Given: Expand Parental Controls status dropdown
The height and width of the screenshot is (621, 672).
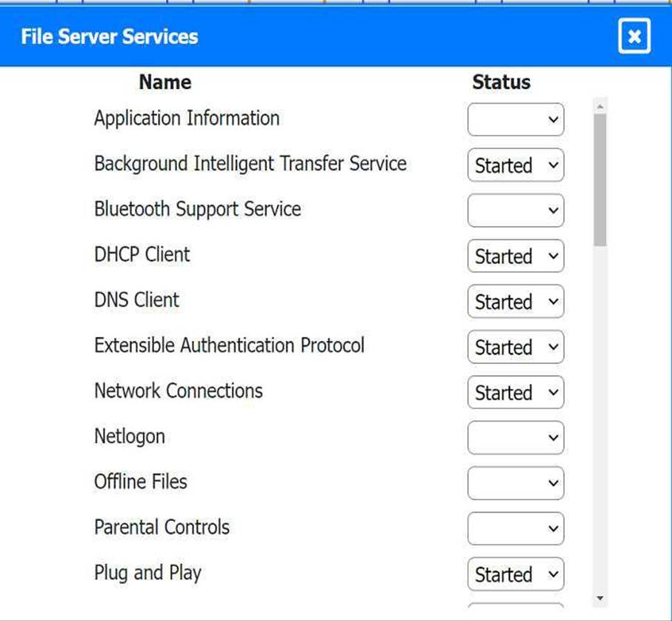Looking at the screenshot, I should click(516, 529).
